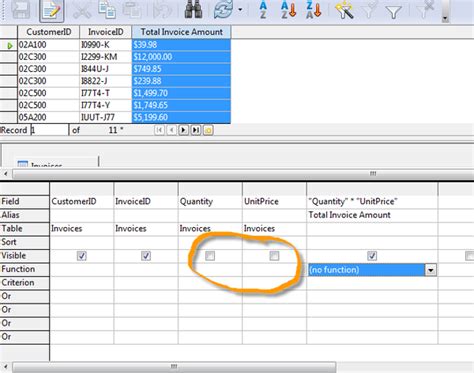Click the Criterion row header
This screenshot has height=373, width=474.
[x=25, y=283]
